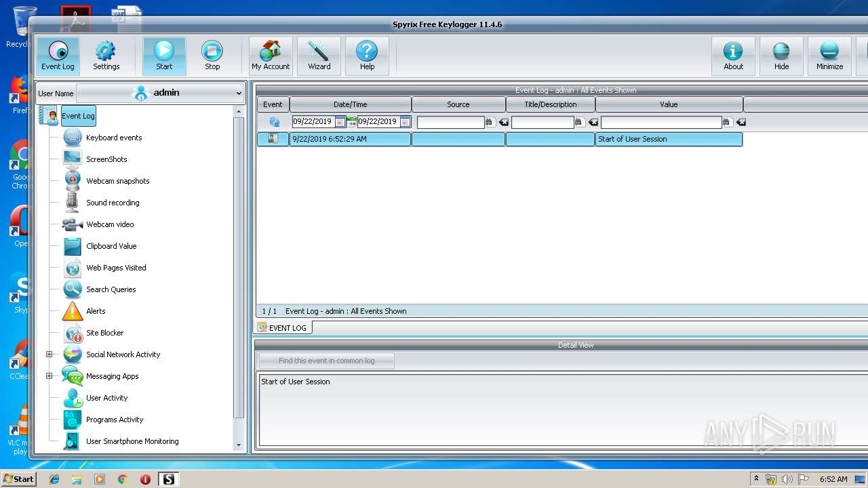Sort by the Value column header
The height and width of the screenshot is (488, 868).
(x=669, y=104)
